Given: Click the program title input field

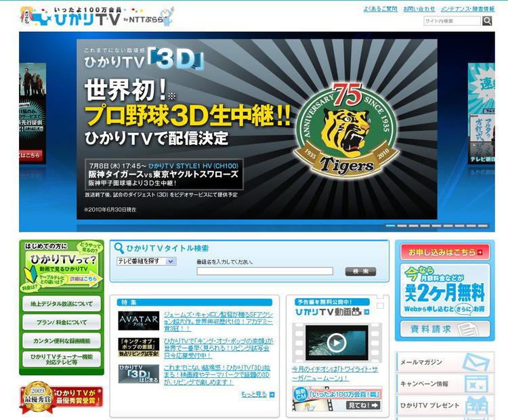Looking at the screenshot, I should (265, 271).
